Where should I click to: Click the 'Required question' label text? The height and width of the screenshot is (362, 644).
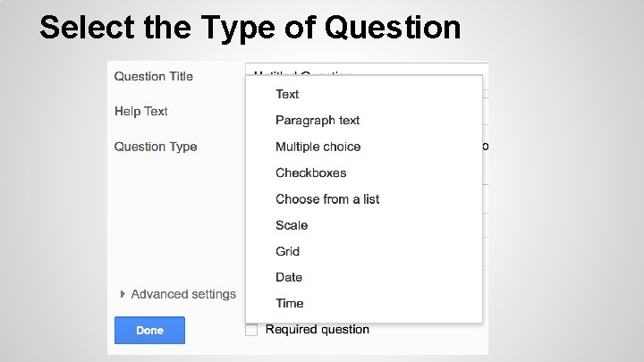(x=318, y=330)
